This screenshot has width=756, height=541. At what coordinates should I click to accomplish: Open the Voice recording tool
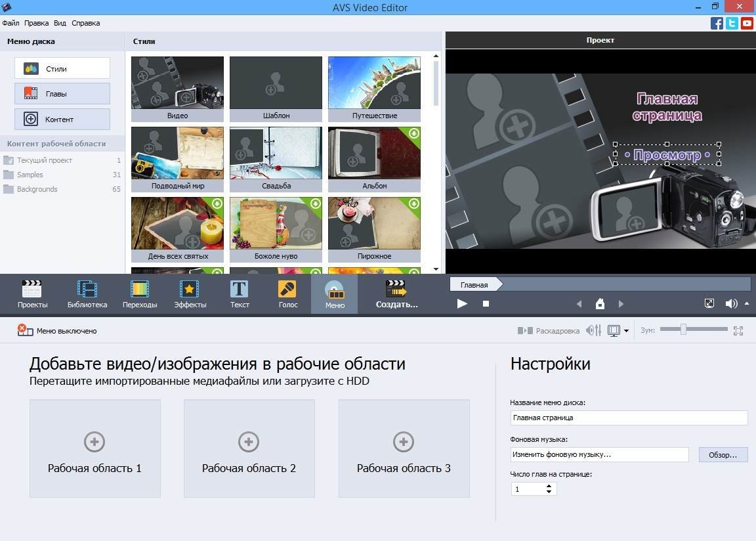287,293
